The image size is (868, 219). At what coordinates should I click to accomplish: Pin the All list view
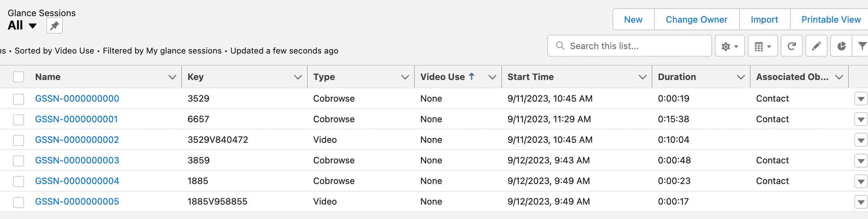pyautogui.click(x=54, y=26)
